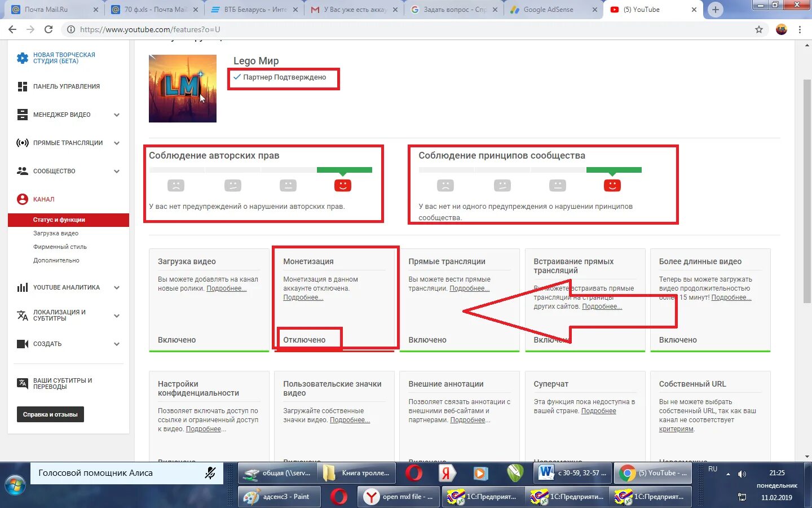This screenshot has height=508, width=812.
Task: Open Chrome three-dot menu
Action: 800,29
